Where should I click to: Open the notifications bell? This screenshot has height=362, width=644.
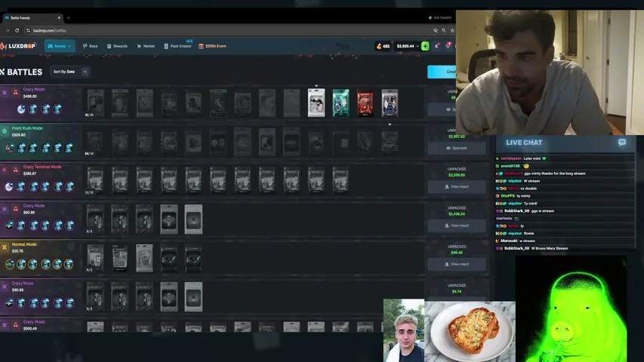(x=436, y=46)
